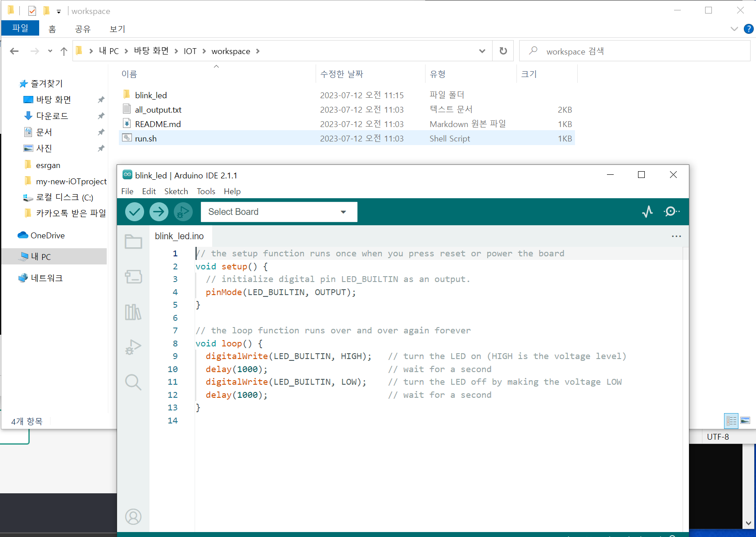Open the Tools menu

pos(206,191)
